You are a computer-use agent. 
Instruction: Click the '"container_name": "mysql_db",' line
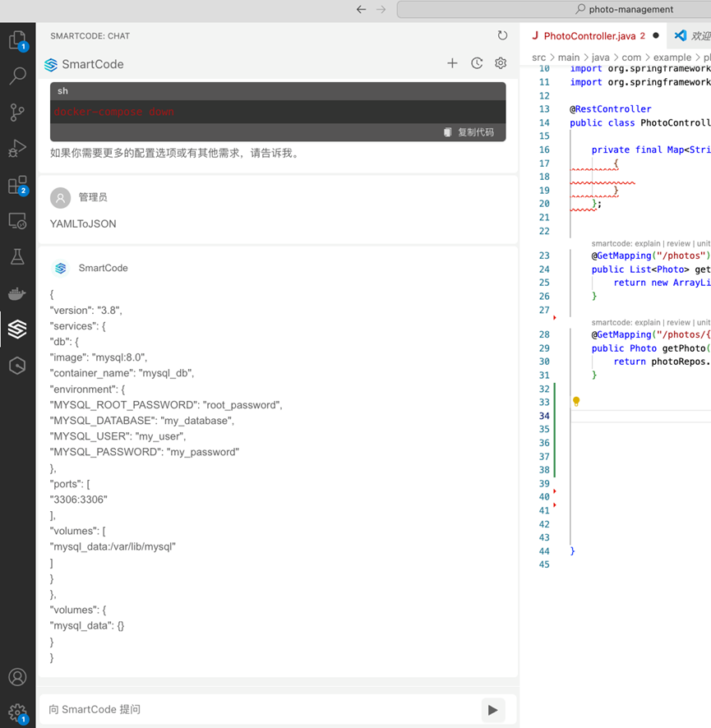(122, 373)
